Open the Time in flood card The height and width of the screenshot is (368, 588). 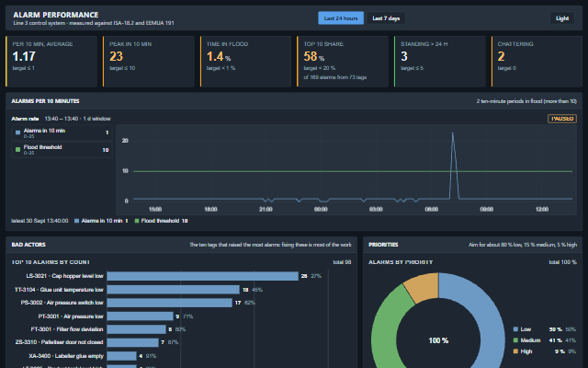(x=245, y=62)
